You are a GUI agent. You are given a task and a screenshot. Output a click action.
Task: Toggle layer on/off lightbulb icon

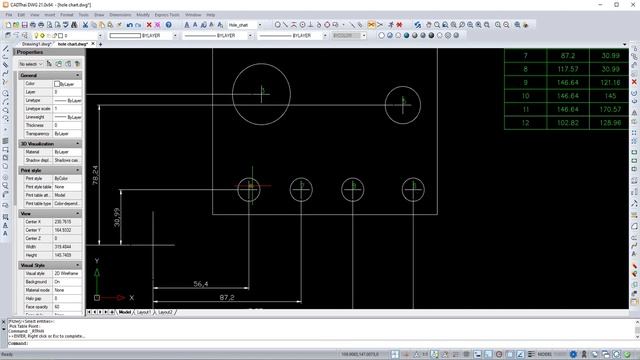[36, 36]
